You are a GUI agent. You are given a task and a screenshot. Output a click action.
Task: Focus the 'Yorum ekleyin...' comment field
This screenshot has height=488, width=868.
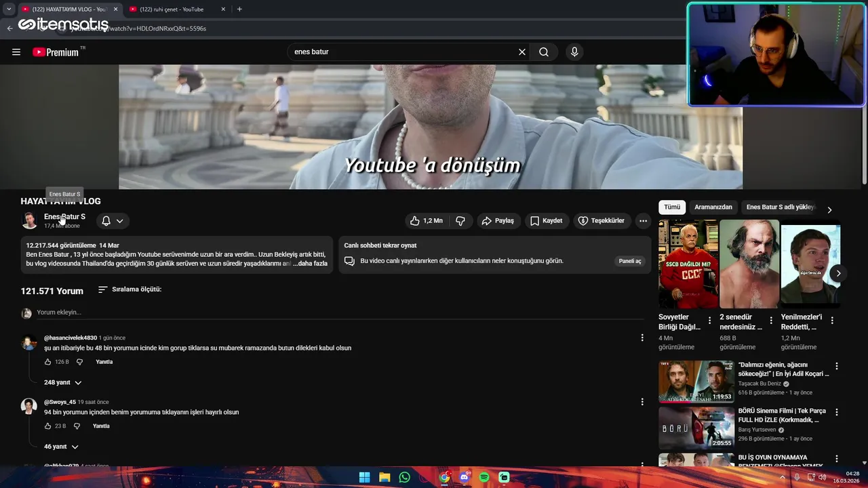point(339,312)
